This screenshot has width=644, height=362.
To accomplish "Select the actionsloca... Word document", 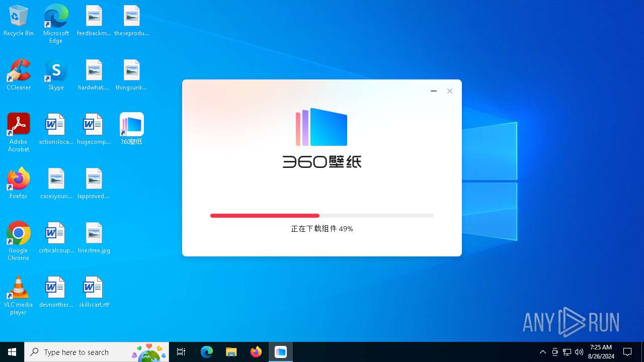I will 56,129.
